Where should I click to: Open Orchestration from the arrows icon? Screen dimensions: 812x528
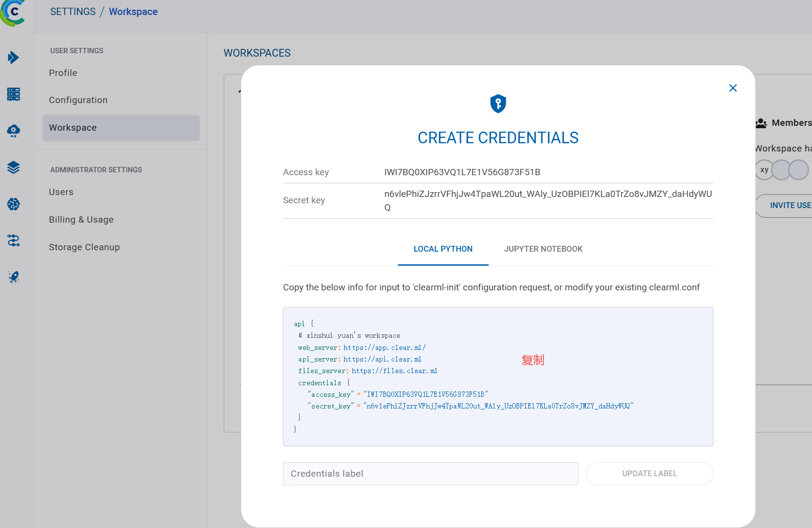click(x=14, y=241)
